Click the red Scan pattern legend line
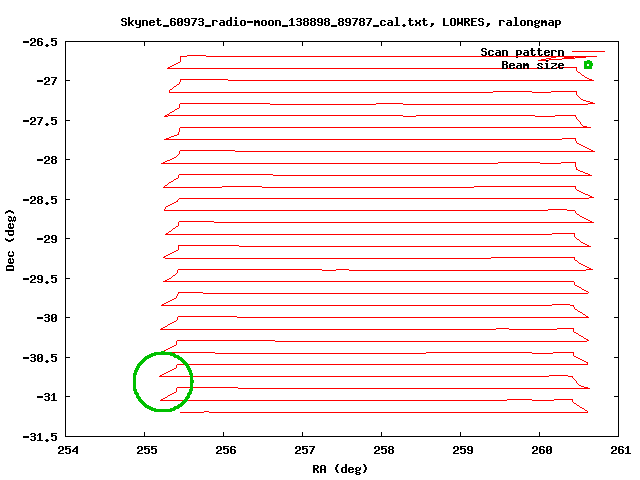Screen dimensions: 640x480 (x=587, y=52)
